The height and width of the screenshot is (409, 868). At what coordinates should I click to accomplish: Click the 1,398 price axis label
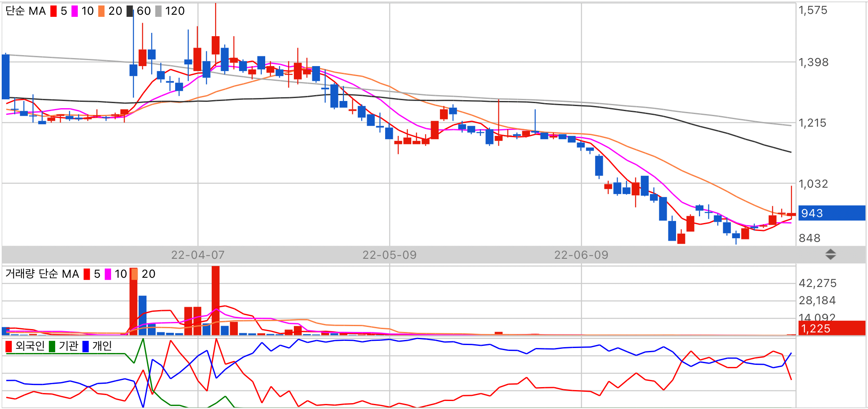point(813,62)
